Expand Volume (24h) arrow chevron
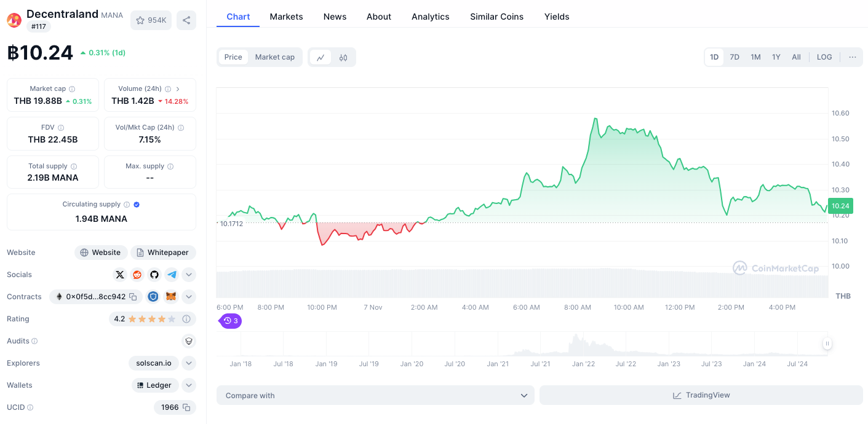Image resolution: width=868 pixels, height=424 pixels. click(178, 89)
